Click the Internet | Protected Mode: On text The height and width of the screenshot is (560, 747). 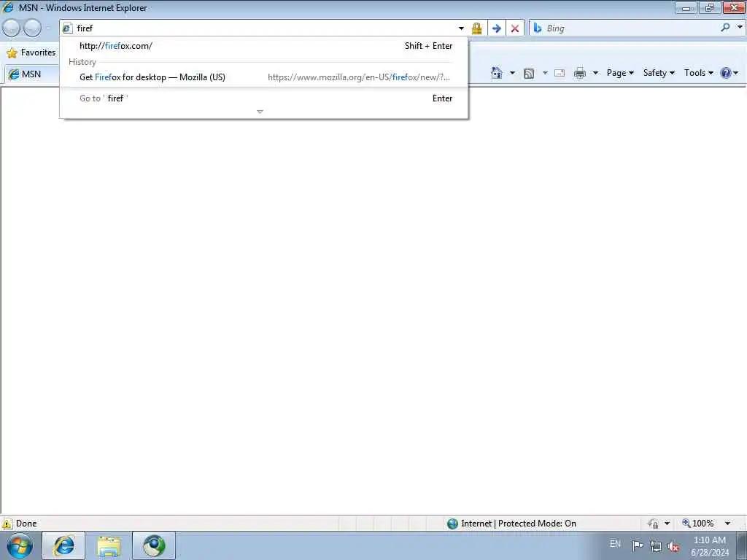point(519,524)
